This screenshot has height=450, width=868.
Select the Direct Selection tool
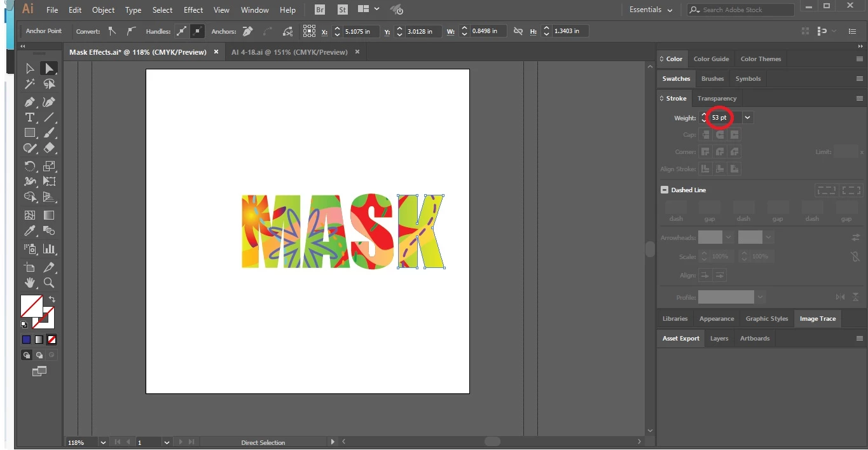point(49,68)
